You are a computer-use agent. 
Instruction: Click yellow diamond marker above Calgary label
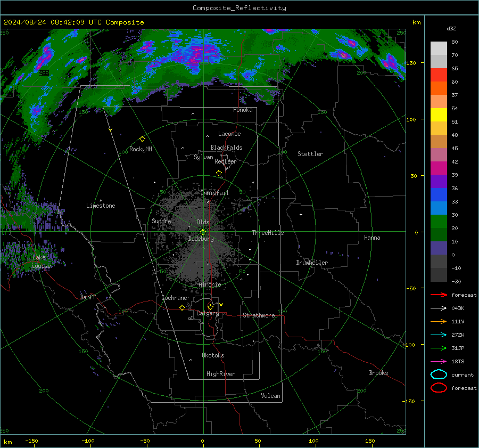tap(210, 307)
